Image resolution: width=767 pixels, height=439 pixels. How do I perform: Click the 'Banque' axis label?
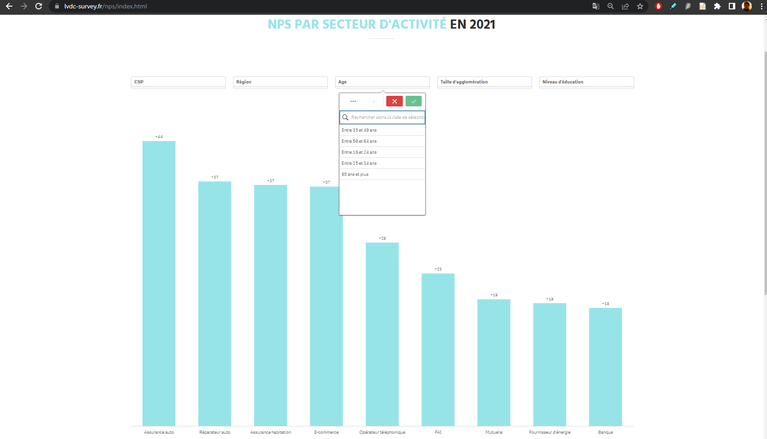[606, 432]
